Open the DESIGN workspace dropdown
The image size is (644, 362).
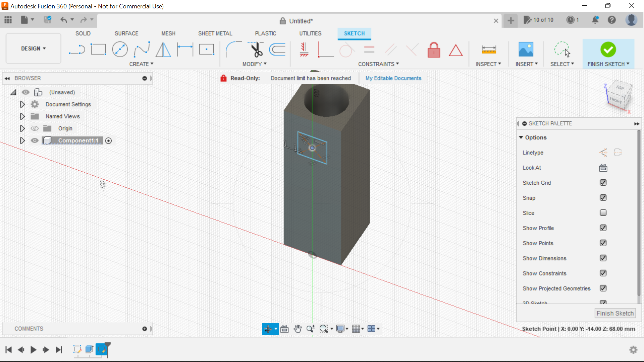[x=33, y=49]
